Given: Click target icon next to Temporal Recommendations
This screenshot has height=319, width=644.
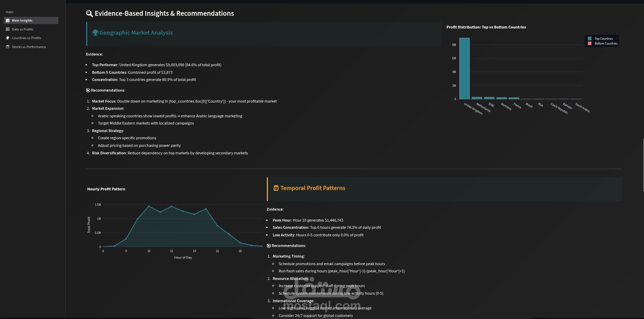Looking at the screenshot, I should [269, 246].
